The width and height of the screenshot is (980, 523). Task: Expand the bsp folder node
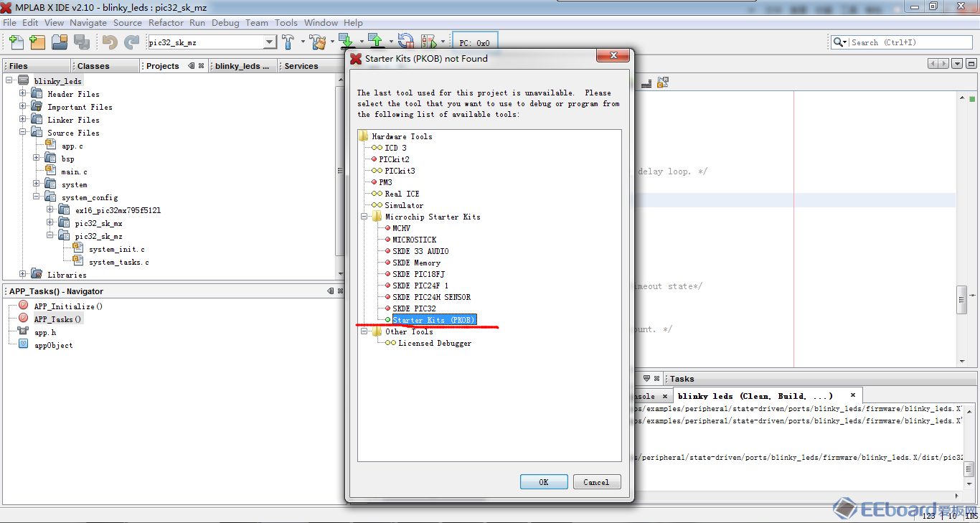tap(37, 159)
